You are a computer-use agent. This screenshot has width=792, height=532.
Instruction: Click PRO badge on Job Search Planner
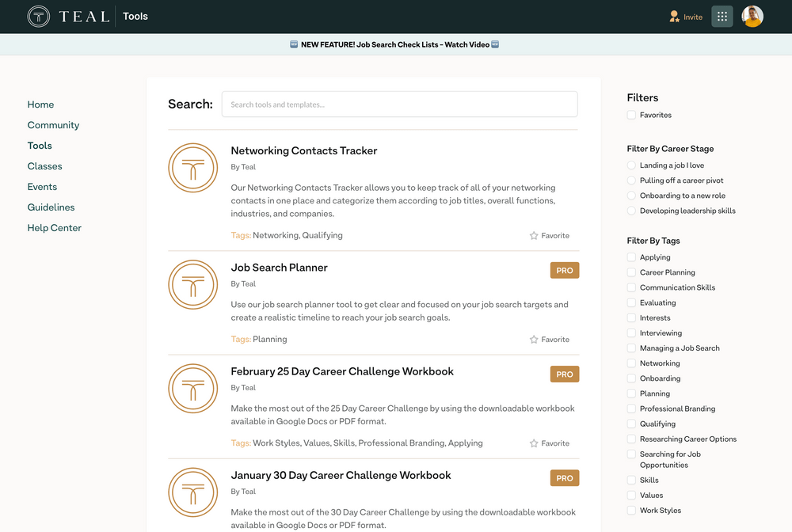564,271
